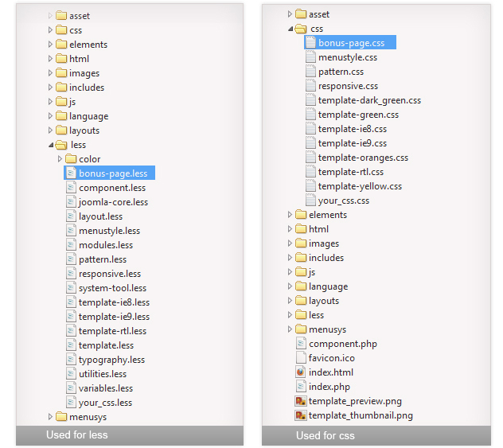503x448 pixels.
Task: Select the html folder name in left tree
Action: [x=80, y=59]
